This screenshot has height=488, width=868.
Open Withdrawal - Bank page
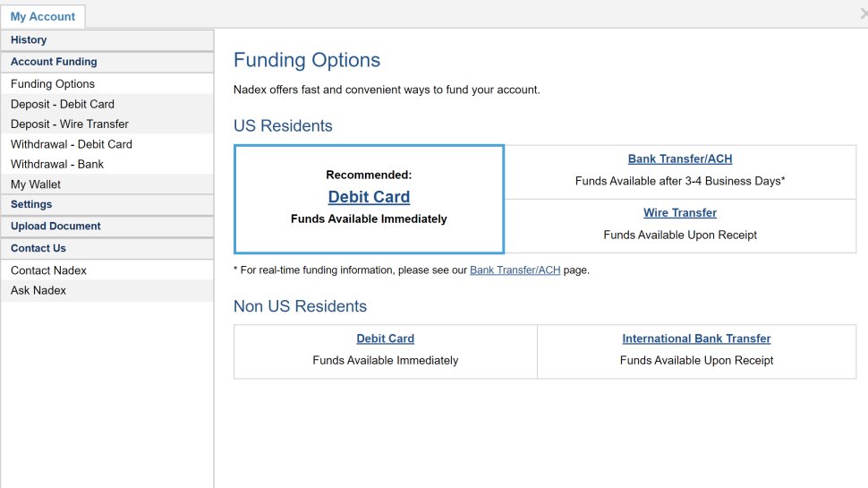tap(57, 165)
